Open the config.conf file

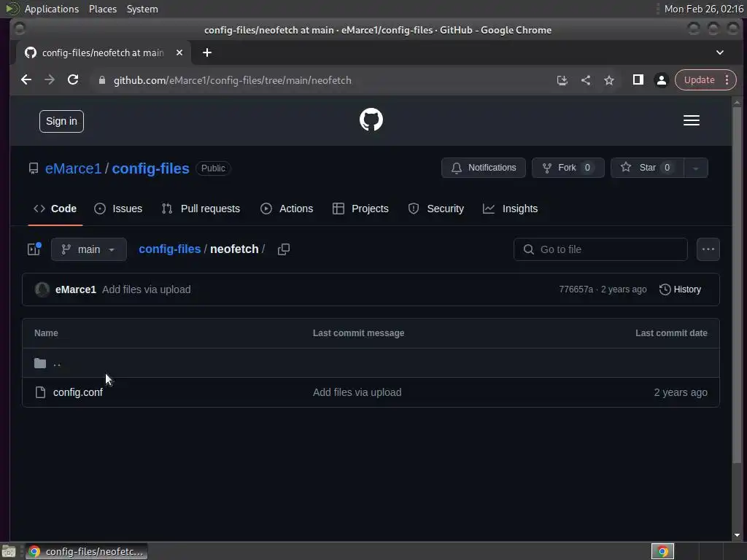point(77,392)
